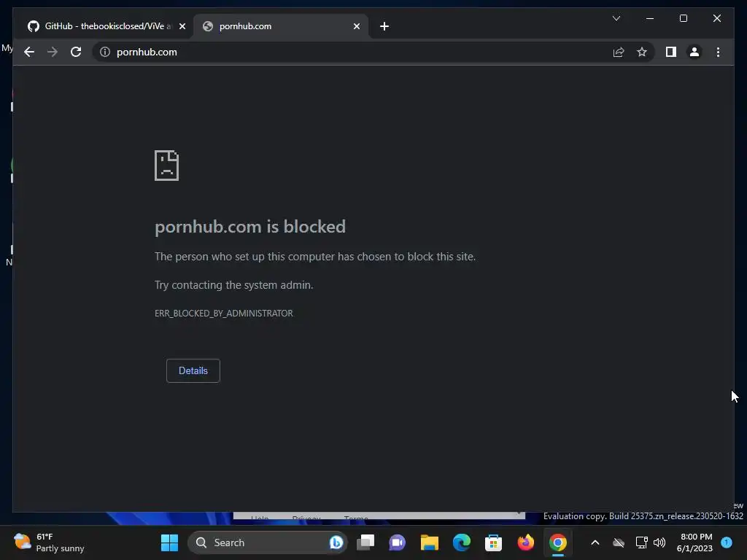
Task: Close the pornhub.com tab
Action: 356,26
